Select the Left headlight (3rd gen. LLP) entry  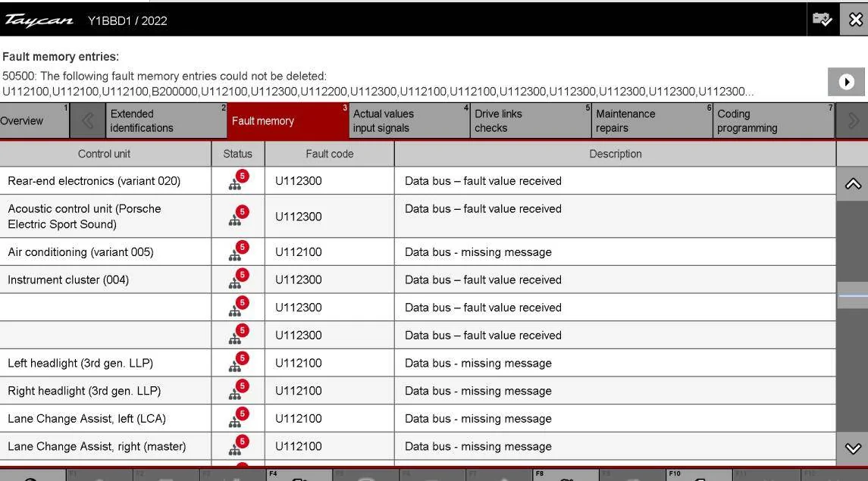pos(80,364)
